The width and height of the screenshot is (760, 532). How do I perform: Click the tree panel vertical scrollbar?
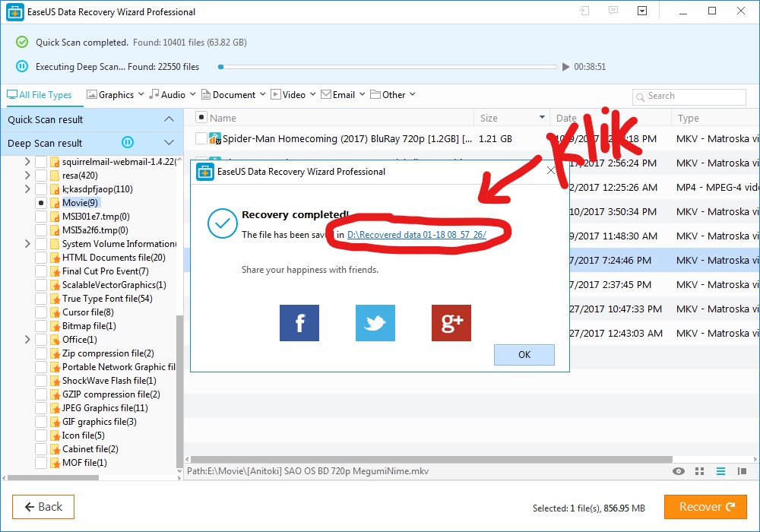tap(180, 392)
